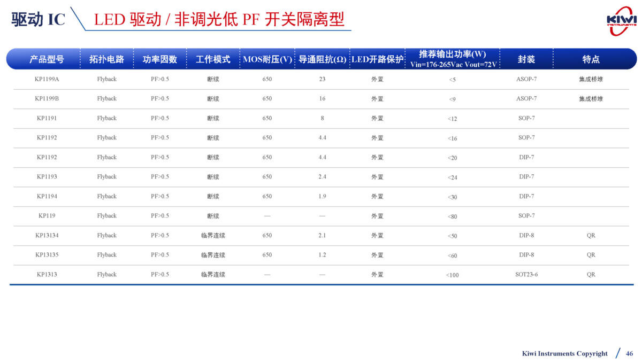Select the 功率因数 header cell
642x364 pixels.
pyautogui.click(x=159, y=59)
